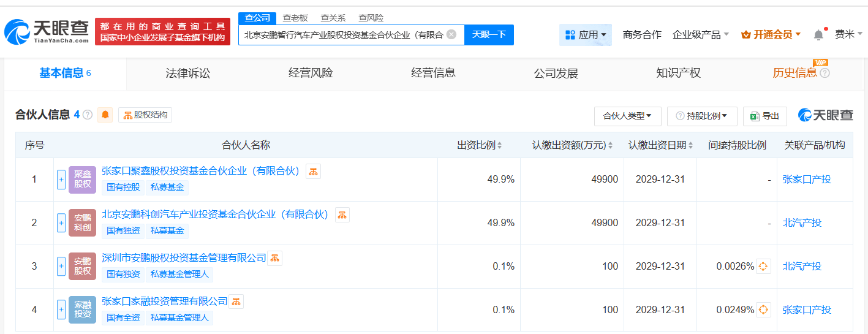This screenshot has width=868, height=334.
Task: Click the notification bell icon in header
Action: (x=818, y=35)
